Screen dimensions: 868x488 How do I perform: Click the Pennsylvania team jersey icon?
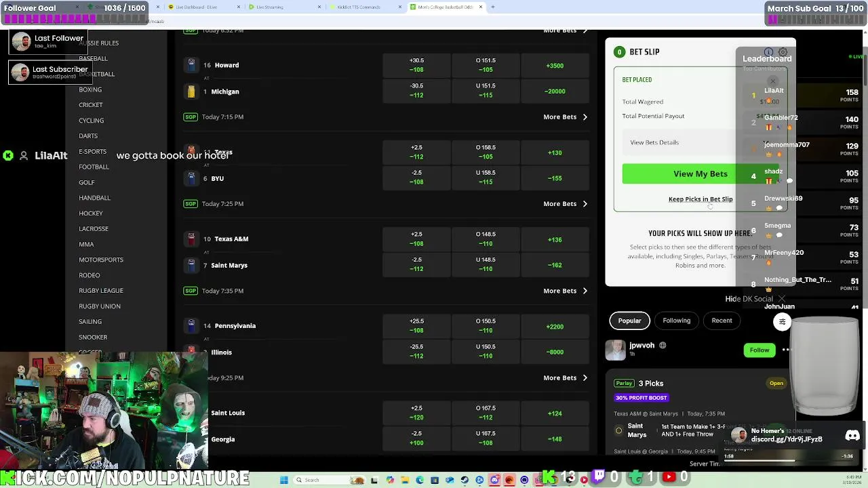pyautogui.click(x=191, y=326)
